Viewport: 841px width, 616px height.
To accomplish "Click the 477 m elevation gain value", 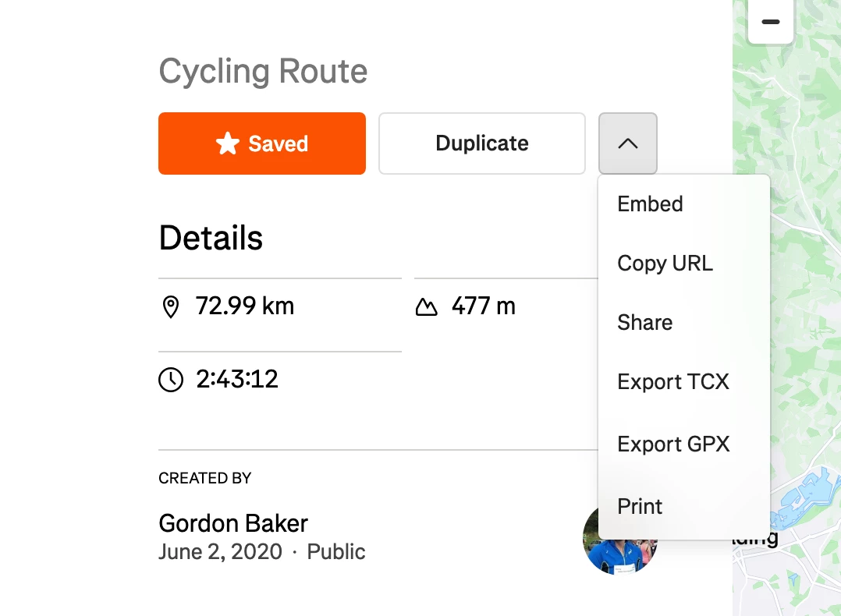I will point(483,306).
